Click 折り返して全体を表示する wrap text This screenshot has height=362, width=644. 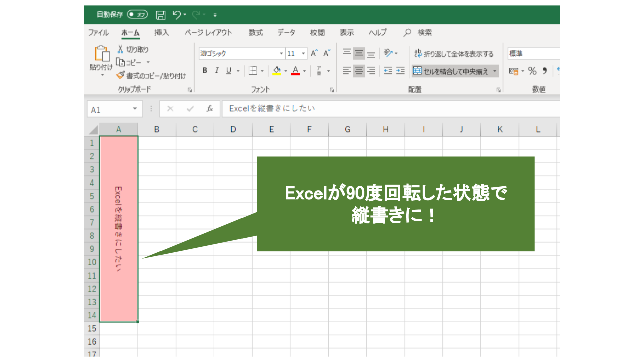point(454,54)
